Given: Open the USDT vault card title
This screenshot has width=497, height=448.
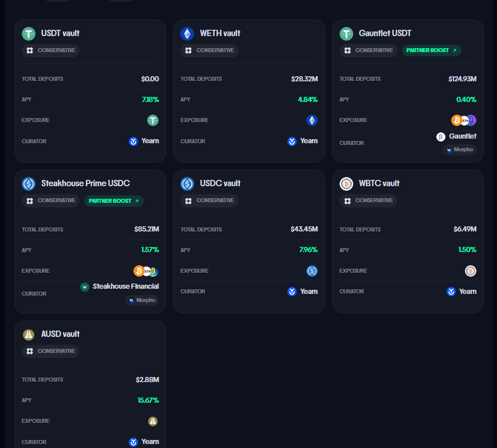Looking at the screenshot, I should [x=60, y=33].
